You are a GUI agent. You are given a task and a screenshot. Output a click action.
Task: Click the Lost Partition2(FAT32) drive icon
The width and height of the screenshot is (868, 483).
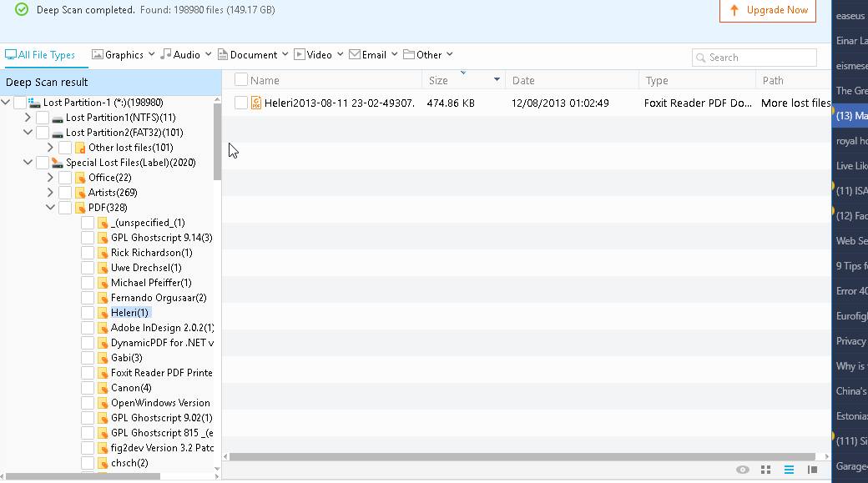57,133
